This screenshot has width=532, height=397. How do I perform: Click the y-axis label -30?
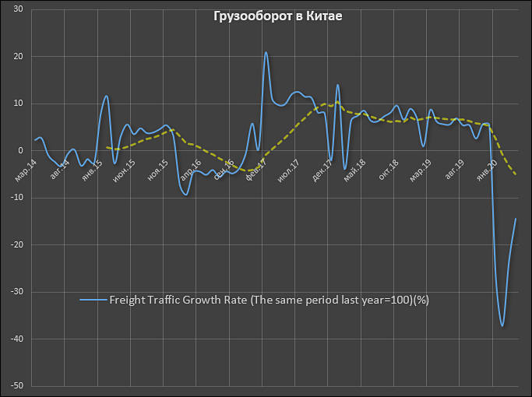pos(17,292)
